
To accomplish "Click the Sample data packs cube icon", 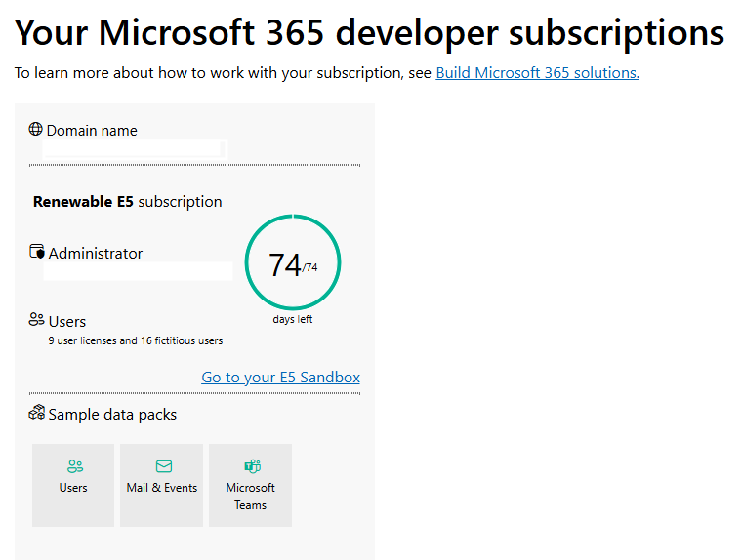I will tap(36, 413).
